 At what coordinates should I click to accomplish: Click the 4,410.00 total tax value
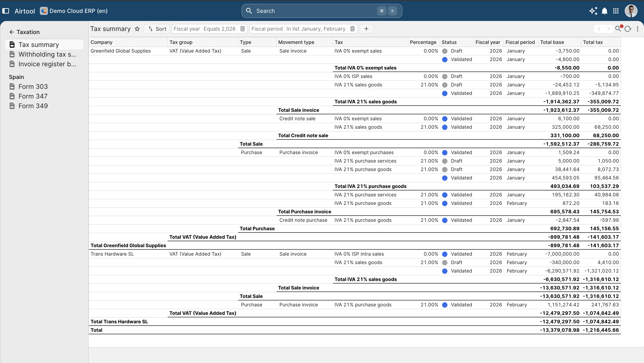point(608,262)
